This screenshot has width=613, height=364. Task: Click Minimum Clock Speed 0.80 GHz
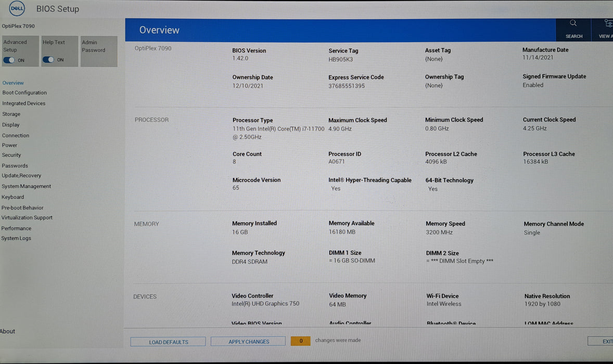[437, 128]
